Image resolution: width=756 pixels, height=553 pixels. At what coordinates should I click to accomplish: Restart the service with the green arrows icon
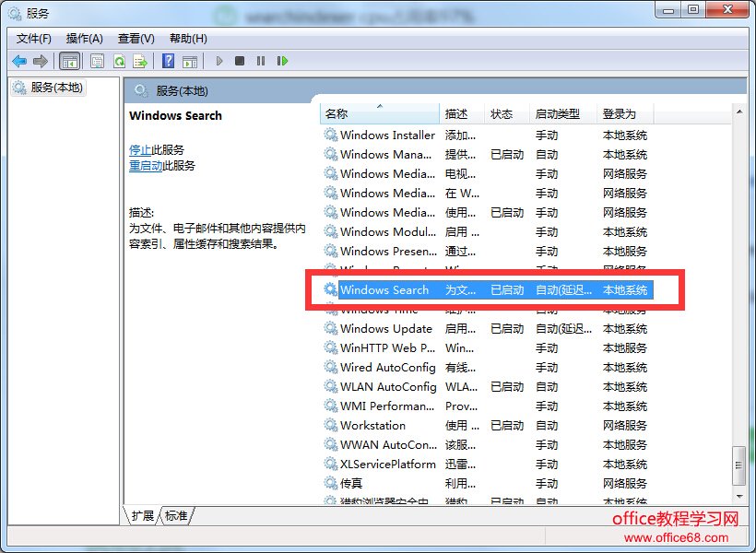pyautogui.click(x=280, y=62)
